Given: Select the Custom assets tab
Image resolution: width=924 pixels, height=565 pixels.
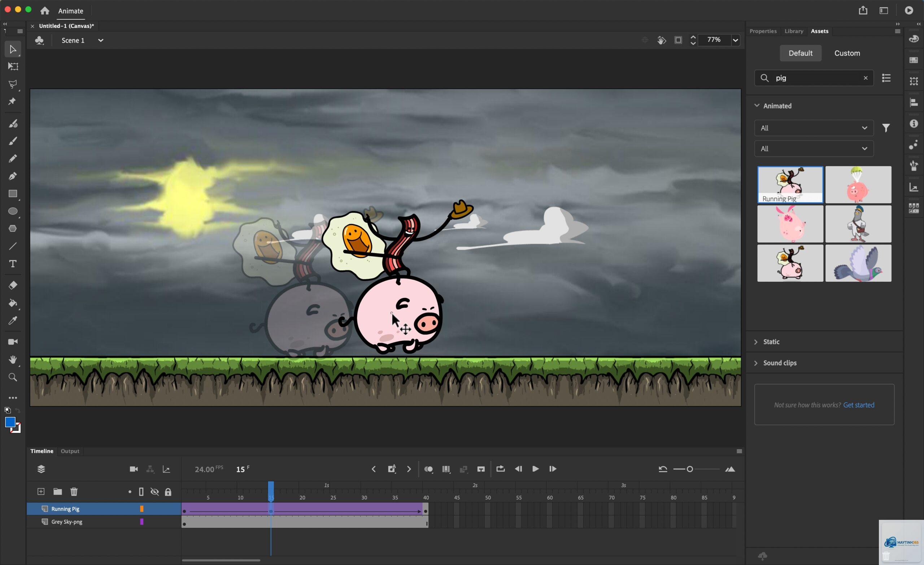Looking at the screenshot, I should point(847,53).
